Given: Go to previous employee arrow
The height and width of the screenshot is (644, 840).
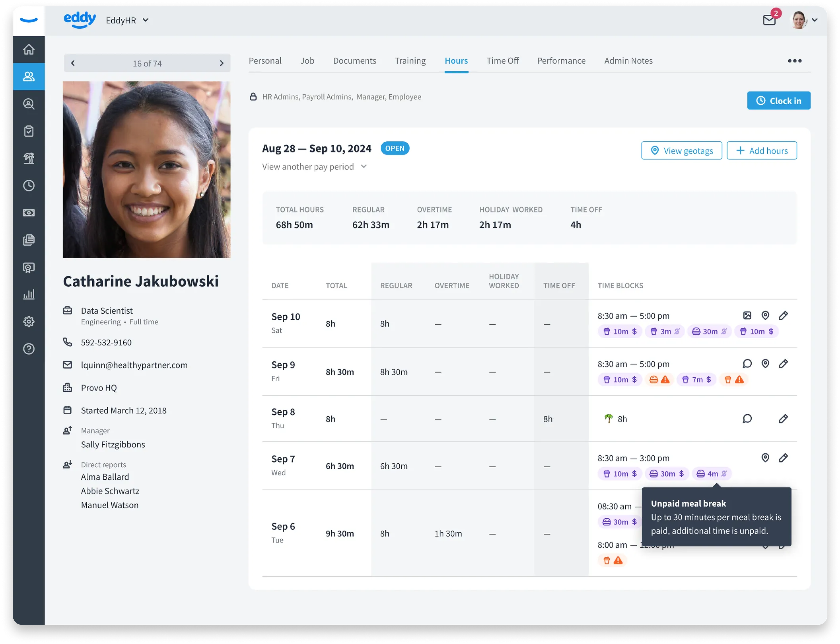Looking at the screenshot, I should tap(73, 63).
